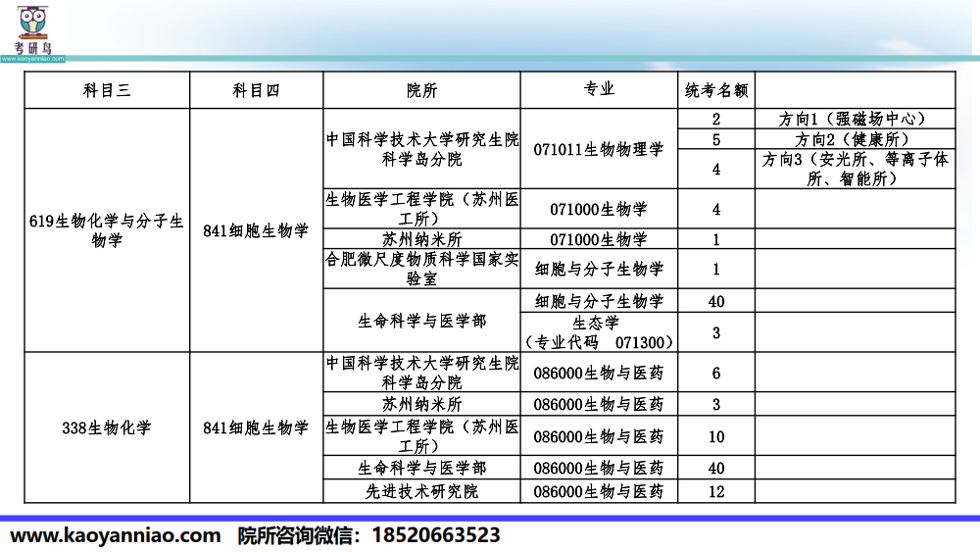The image size is (980, 552).
Task: Select quota 12 for 先进技术研究院
Action: (x=716, y=491)
